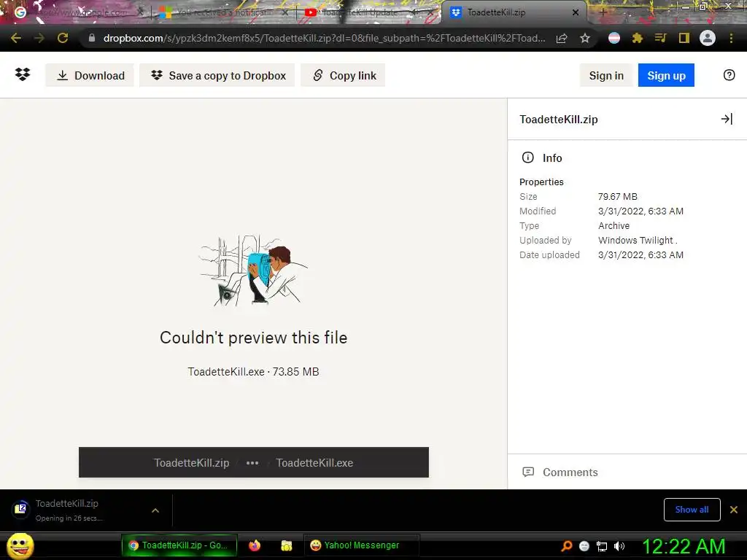Go back with the browser back arrow
747x560 pixels.
point(16,38)
